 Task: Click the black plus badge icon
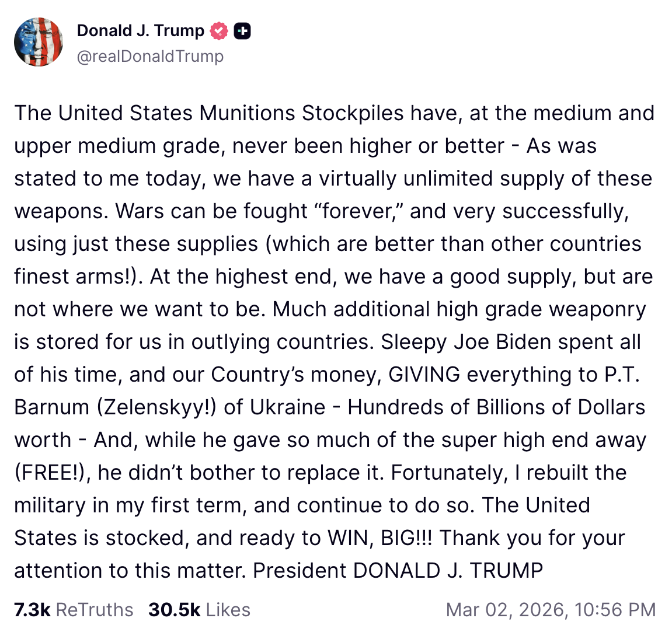(242, 31)
